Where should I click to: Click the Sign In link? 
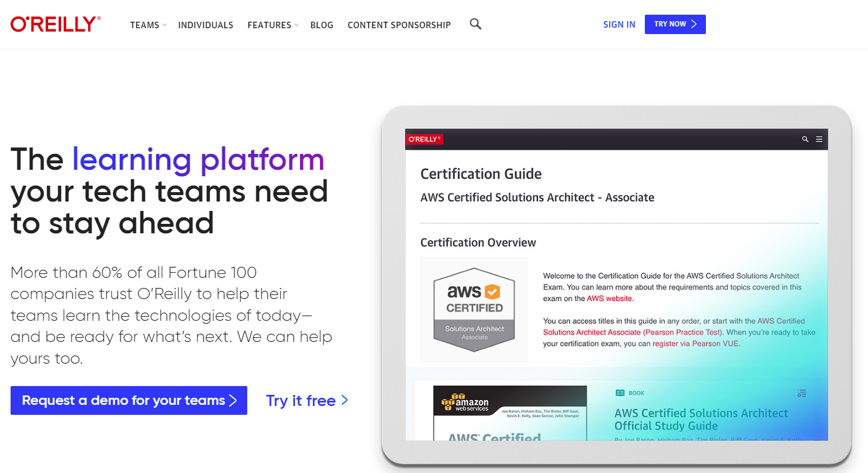point(619,25)
